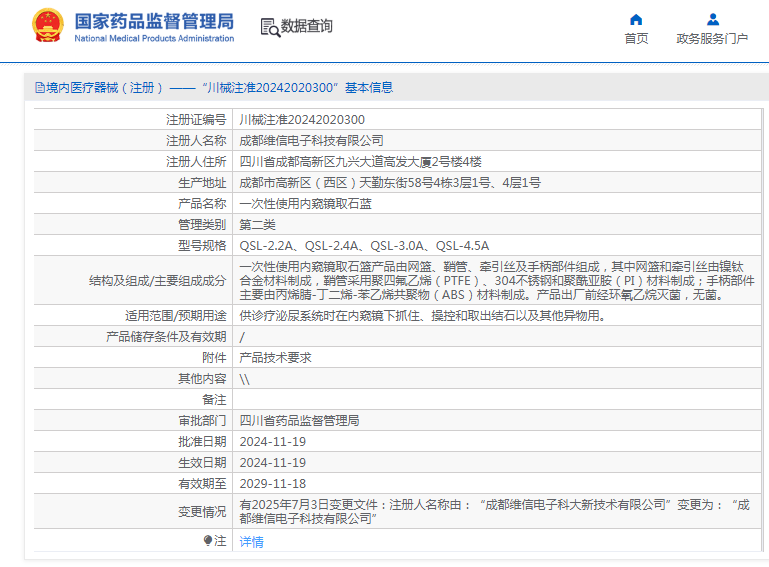Select the 注册人住所 address value
The height and width of the screenshot is (567, 769).
click(360, 162)
